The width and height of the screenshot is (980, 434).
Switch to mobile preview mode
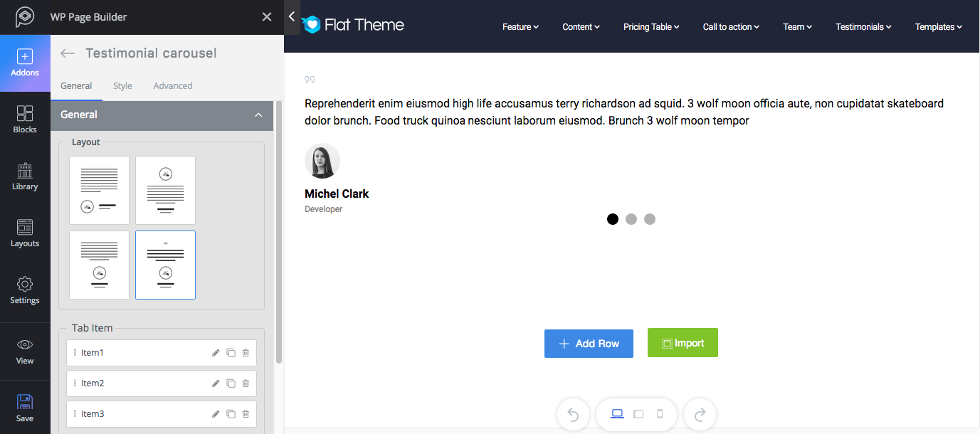pos(660,414)
